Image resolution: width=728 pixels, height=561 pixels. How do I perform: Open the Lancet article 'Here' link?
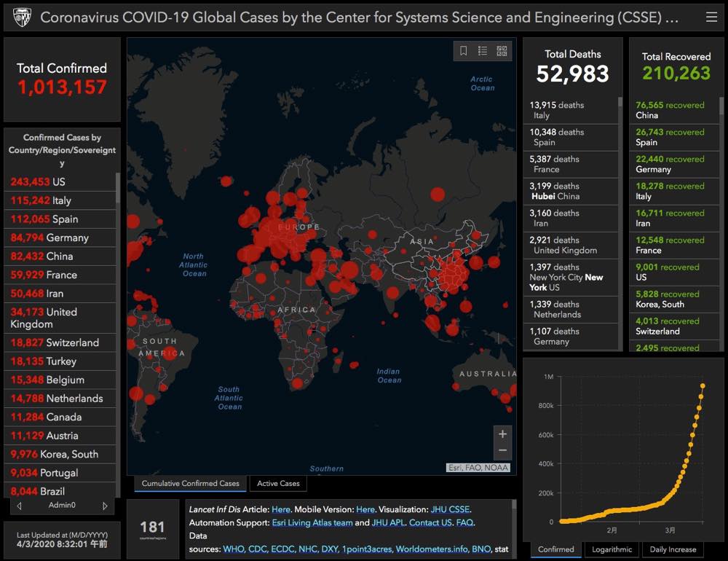pos(281,509)
